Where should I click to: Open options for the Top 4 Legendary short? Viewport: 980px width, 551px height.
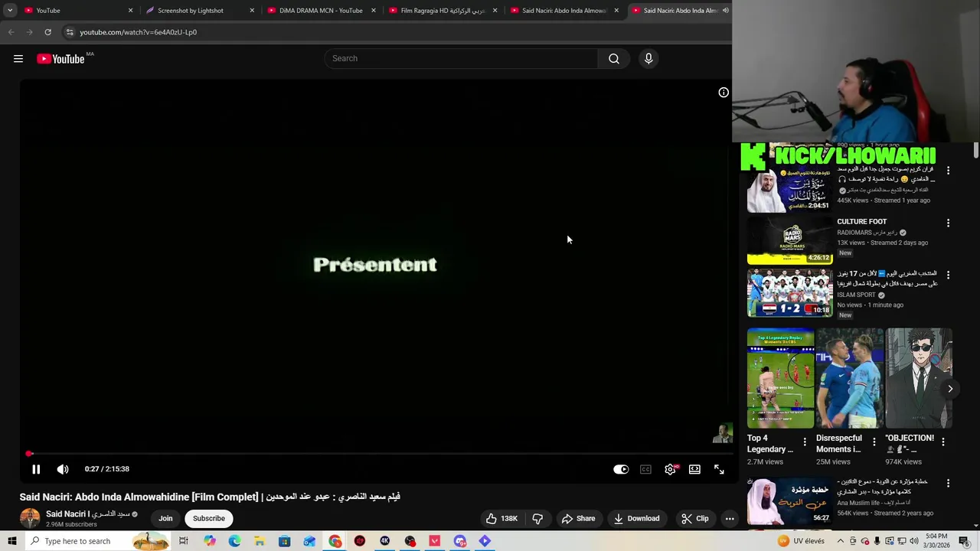(805, 442)
